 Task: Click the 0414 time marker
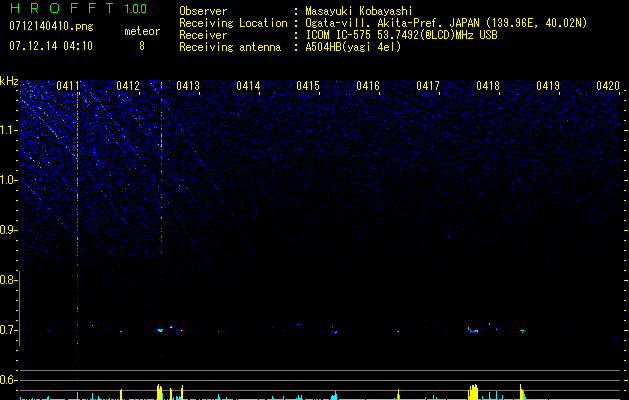[248, 86]
